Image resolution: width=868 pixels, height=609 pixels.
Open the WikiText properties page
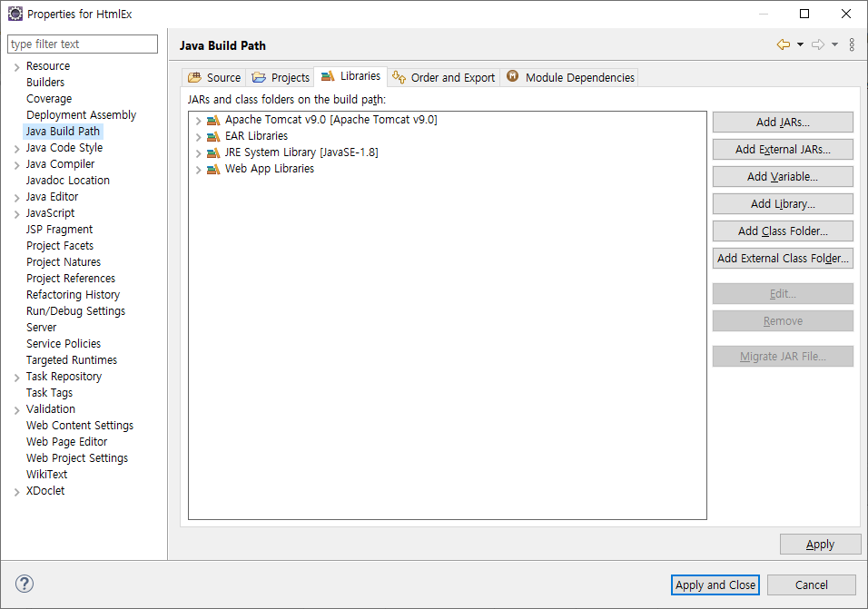point(47,475)
